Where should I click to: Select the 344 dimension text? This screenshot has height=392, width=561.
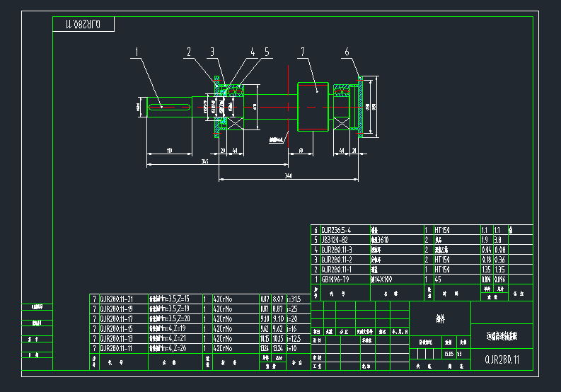(289, 176)
